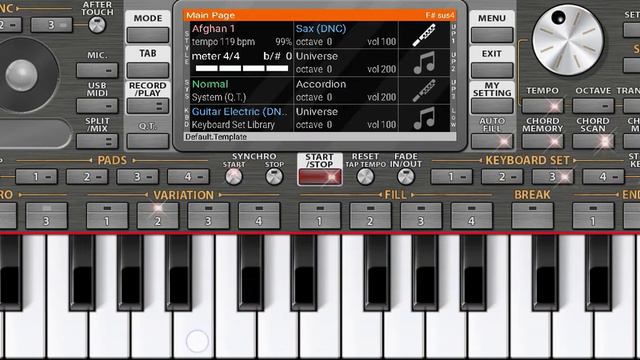Toggle the Octave button
640x360 pixels.
tap(593, 106)
